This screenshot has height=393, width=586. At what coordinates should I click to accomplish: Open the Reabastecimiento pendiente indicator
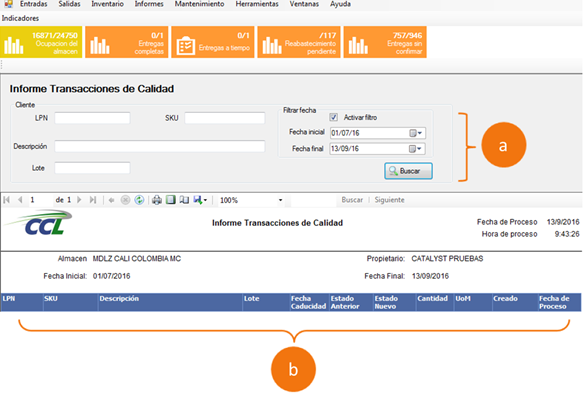click(299, 42)
